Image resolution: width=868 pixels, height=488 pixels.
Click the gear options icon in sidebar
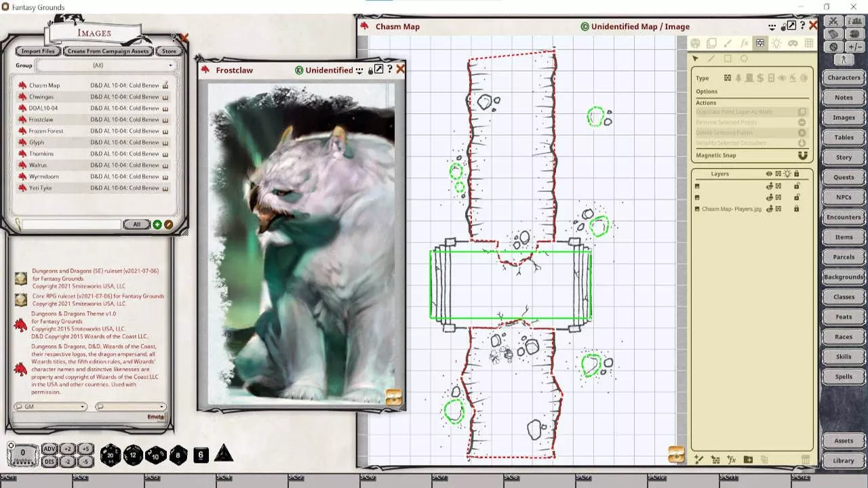coord(833,47)
